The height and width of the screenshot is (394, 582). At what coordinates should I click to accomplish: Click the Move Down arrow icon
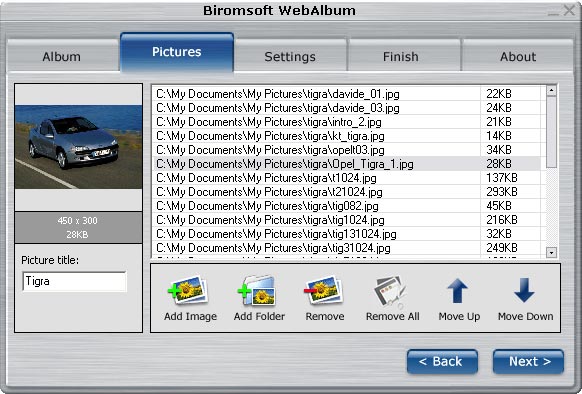coord(524,290)
